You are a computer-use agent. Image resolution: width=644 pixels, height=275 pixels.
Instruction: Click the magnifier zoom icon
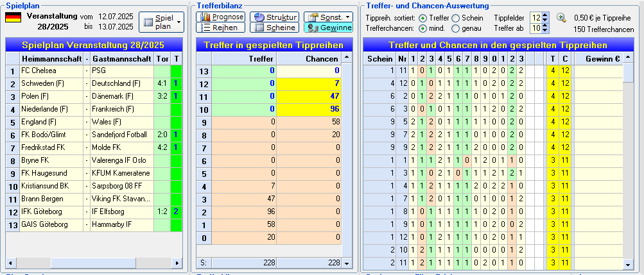coord(561,17)
